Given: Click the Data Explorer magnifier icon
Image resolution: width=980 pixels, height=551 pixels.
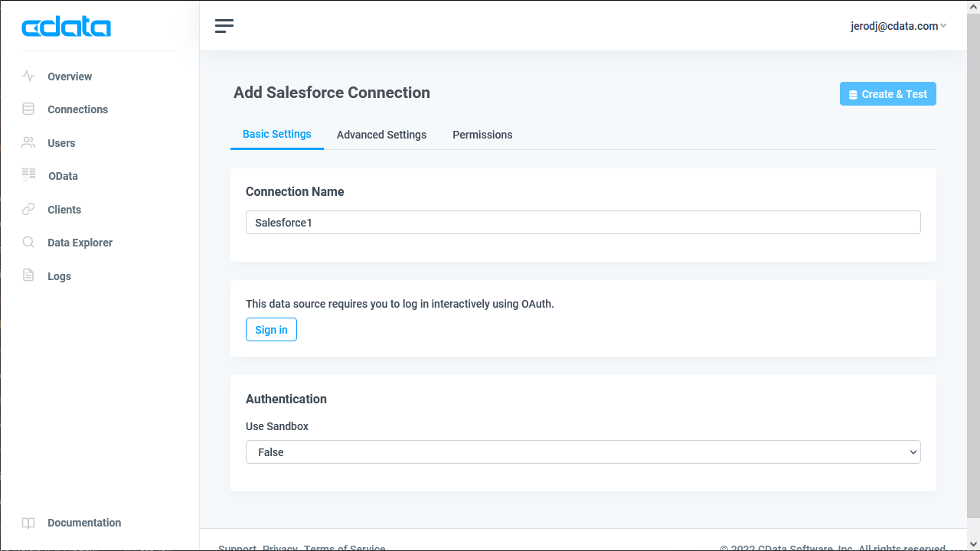Looking at the screenshot, I should 28,242.
